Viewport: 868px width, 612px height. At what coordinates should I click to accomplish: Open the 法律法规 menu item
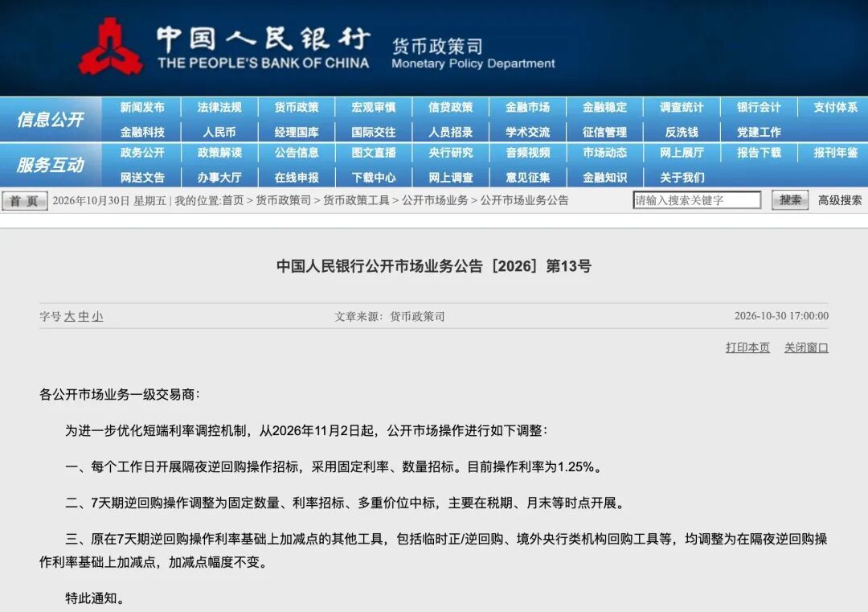(219, 108)
